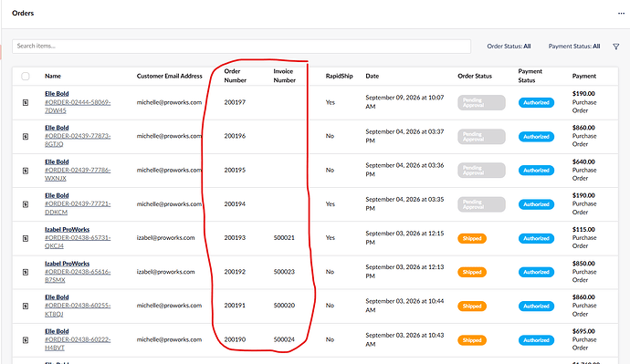Expand row icon for order 200197

coord(26,103)
